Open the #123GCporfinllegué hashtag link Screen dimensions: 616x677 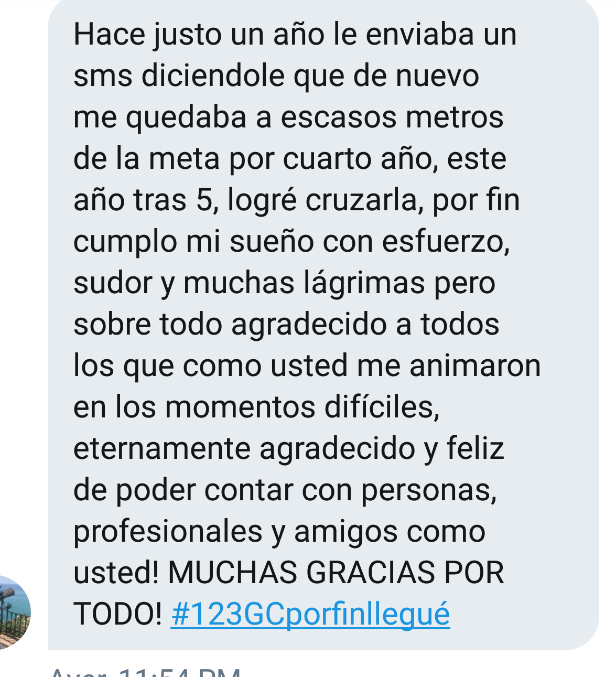pyautogui.click(x=310, y=614)
